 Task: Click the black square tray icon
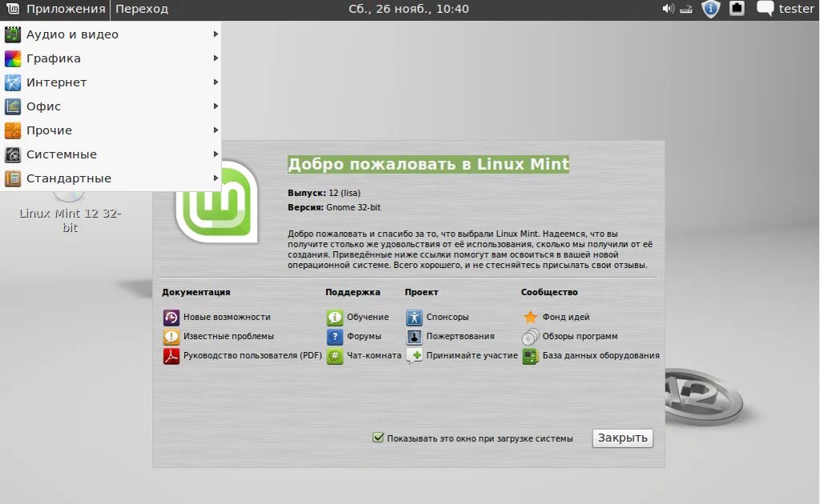coord(737,8)
